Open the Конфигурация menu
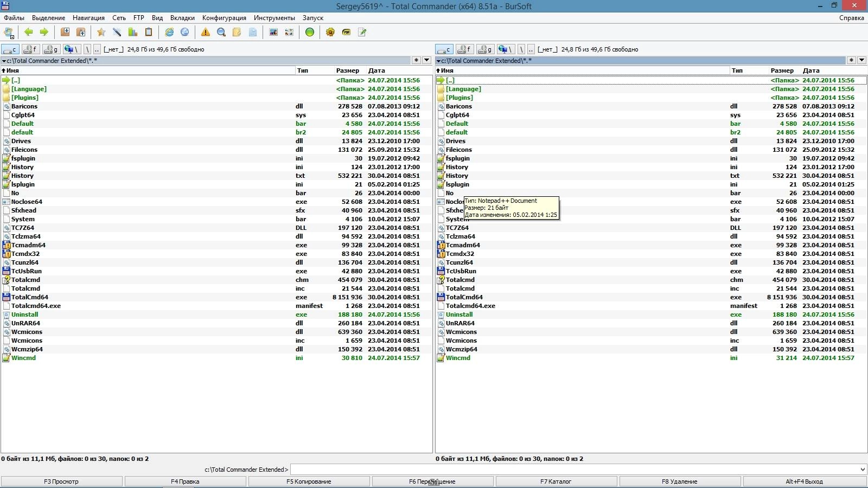The width and height of the screenshot is (868, 488). pyautogui.click(x=224, y=18)
